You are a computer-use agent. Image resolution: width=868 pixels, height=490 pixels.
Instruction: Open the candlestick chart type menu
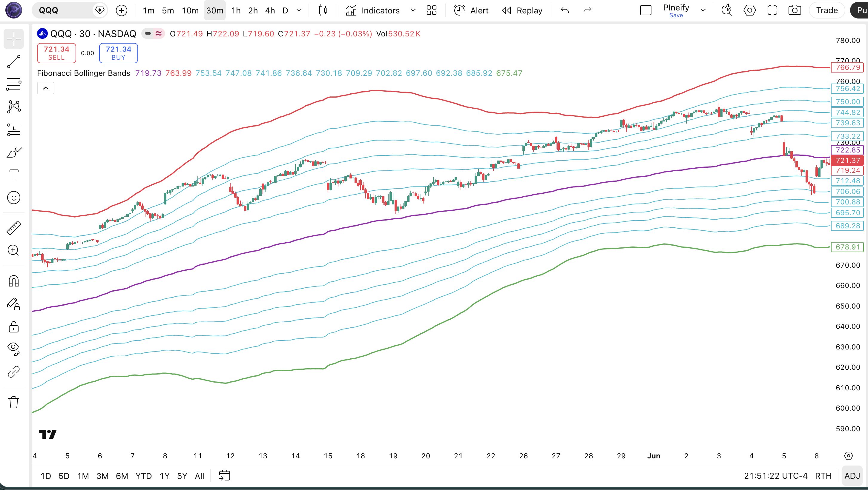coord(323,10)
